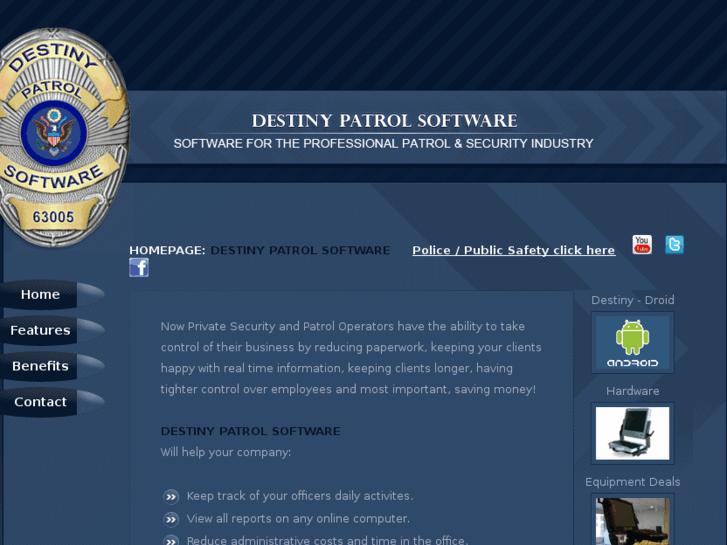This screenshot has height=545, width=727.
Task: Go to the Home menu item
Action: [x=40, y=295]
